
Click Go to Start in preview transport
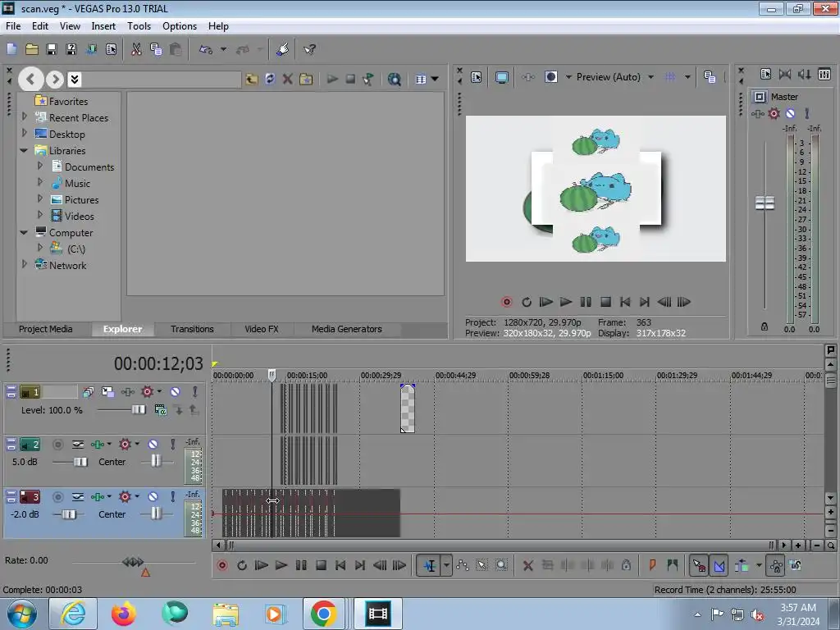[624, 302]
